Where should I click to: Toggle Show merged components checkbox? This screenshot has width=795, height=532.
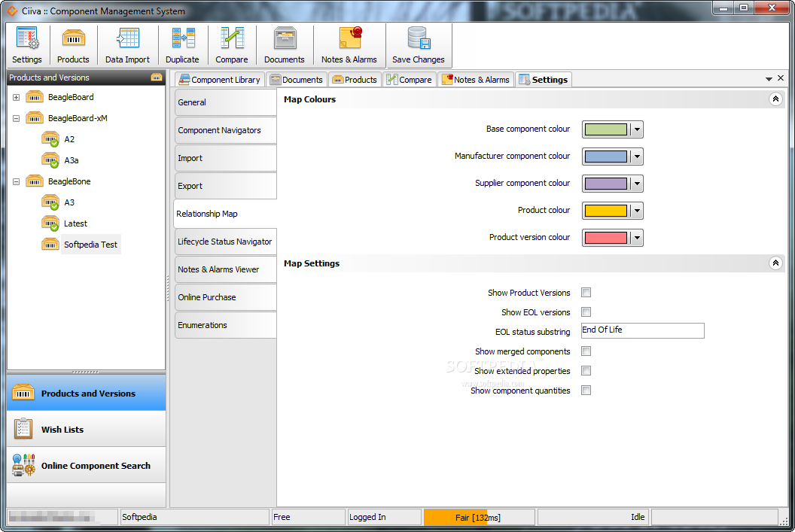point(586,351)
